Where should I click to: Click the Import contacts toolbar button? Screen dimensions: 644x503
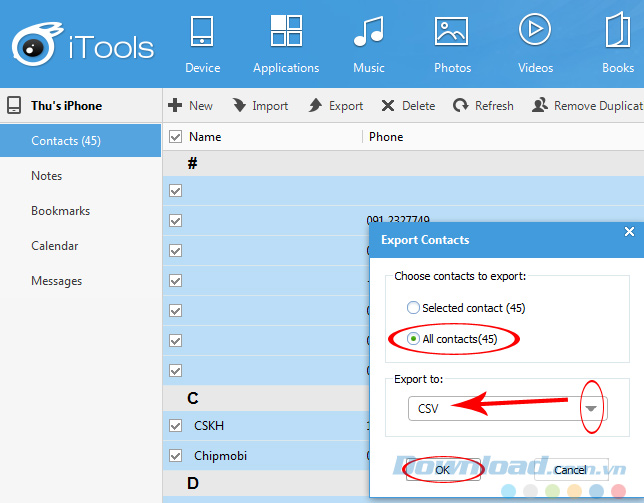tap(260, 106)
